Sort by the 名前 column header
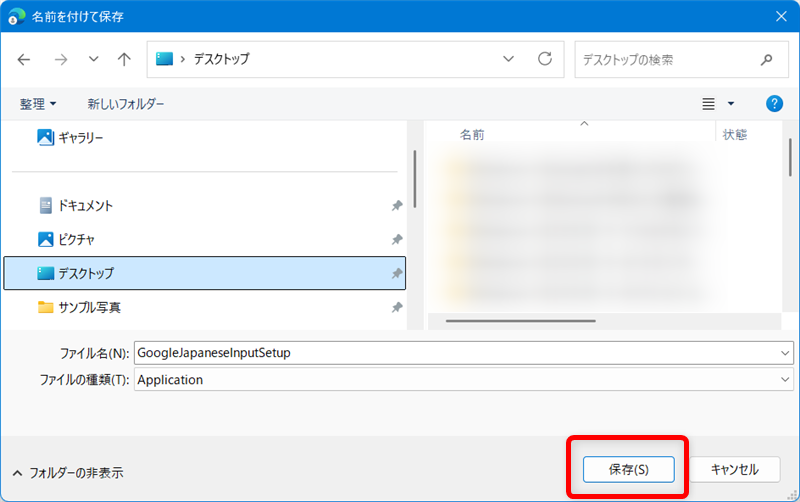The width and height of the screenshot is (800, 502). point(472,135)
